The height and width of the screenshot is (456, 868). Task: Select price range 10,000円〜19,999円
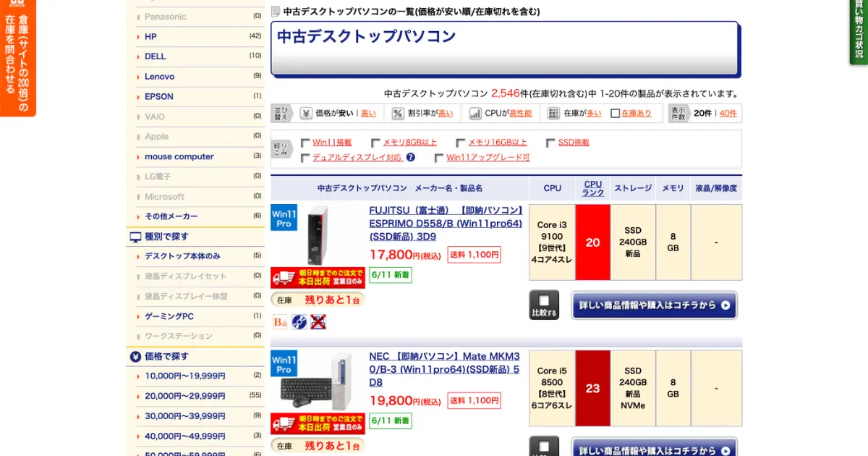(185, 376)
